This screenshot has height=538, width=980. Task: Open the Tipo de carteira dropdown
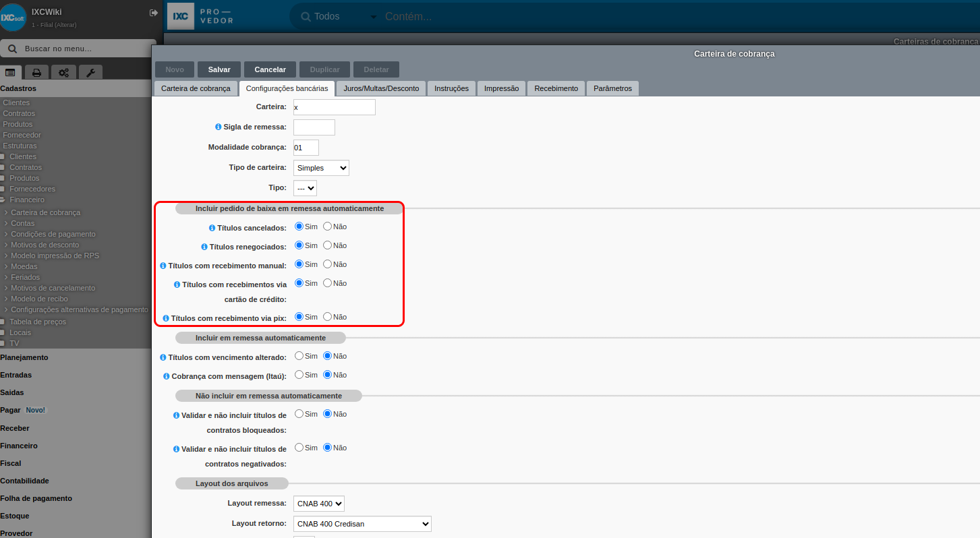(x=321, y=168)
